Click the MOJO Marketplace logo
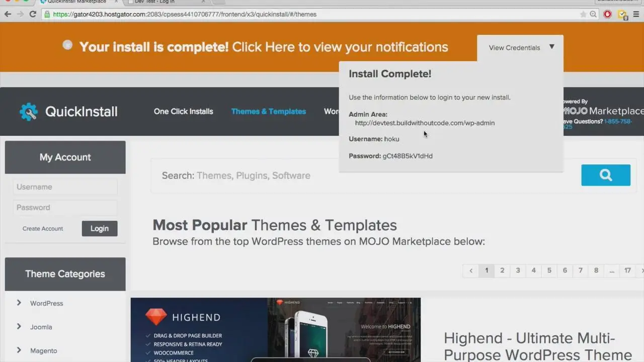 pos(603,111)
